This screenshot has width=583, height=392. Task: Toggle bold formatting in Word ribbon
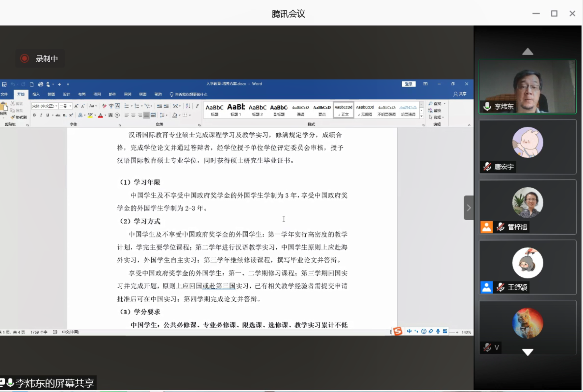[34, 115]
